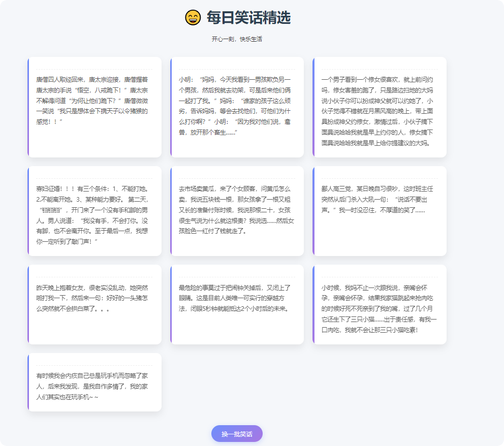The height and width of the screenshot is (446, 504).
Task: Click the grinning emoji beside the title
Action: tap(193, 17)
